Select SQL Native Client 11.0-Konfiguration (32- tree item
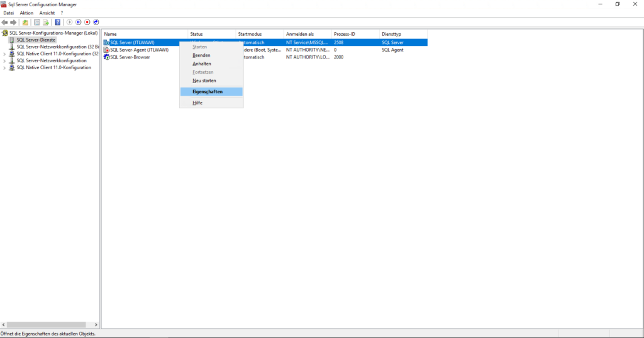 (x=57, y=54)
